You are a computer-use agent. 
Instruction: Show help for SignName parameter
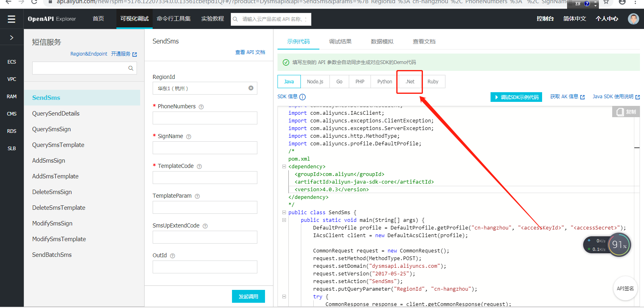(188, 136)
